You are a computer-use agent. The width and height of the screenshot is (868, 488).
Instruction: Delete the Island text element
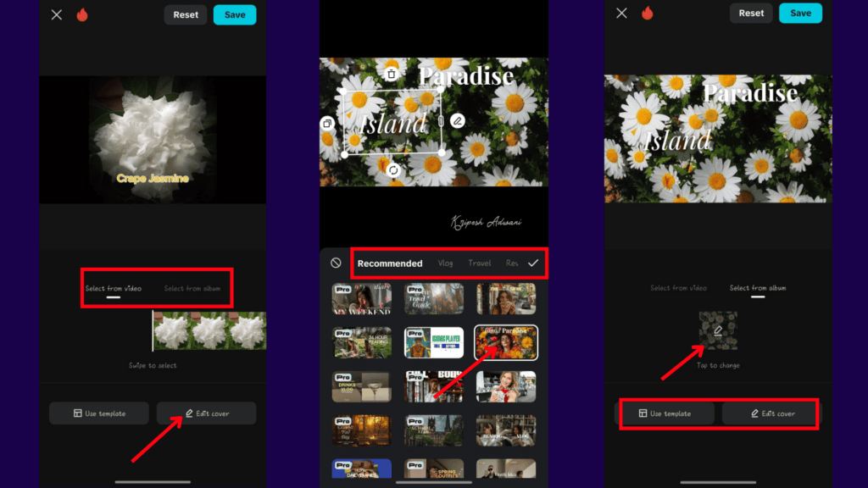391,75
